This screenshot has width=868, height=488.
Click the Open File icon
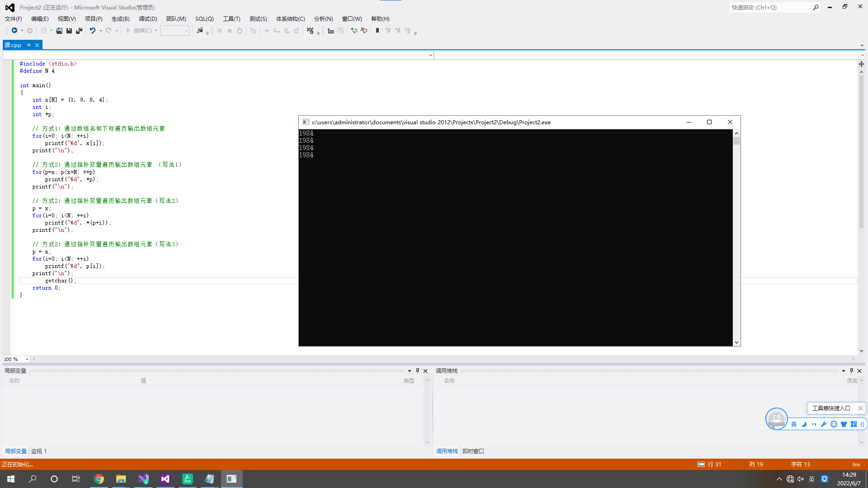point(59,31)
